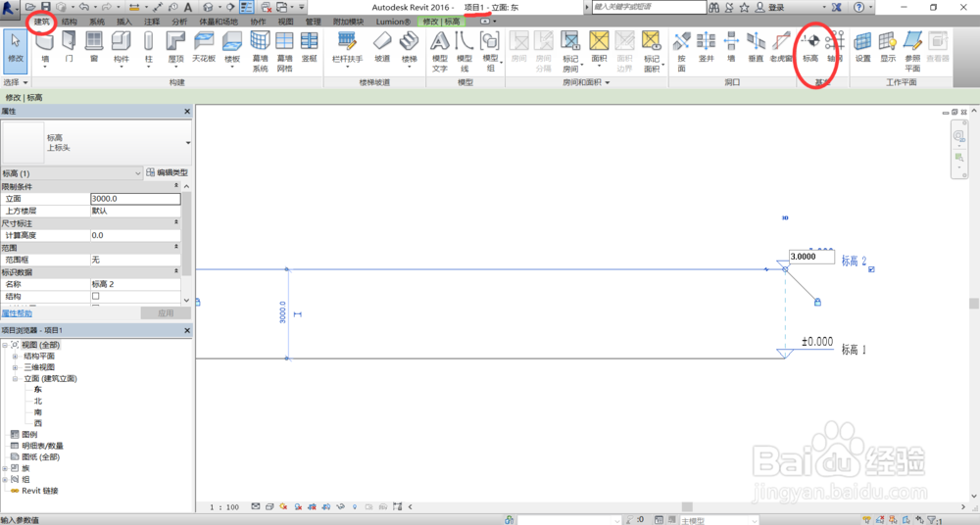This screenshot has width=980, height=525.
Task: Collapse the 限制条件 properties section
Action: click(176, 186)
